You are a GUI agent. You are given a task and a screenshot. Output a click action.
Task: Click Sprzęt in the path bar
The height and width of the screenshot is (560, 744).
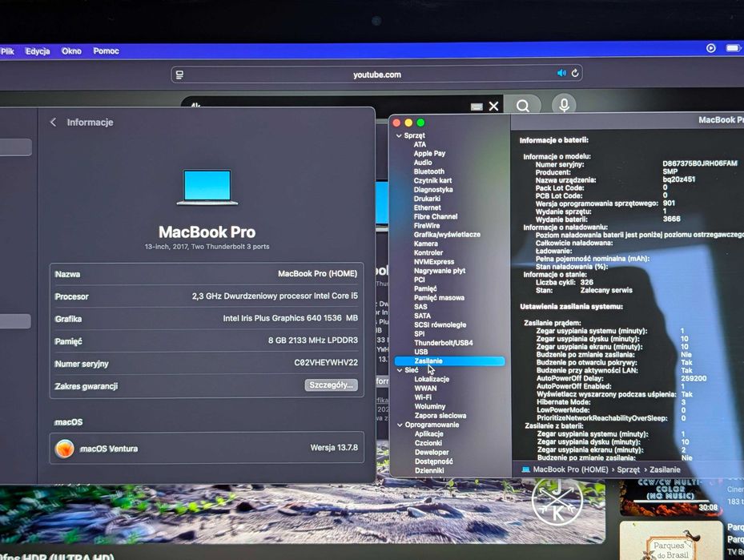pos(628,469)
